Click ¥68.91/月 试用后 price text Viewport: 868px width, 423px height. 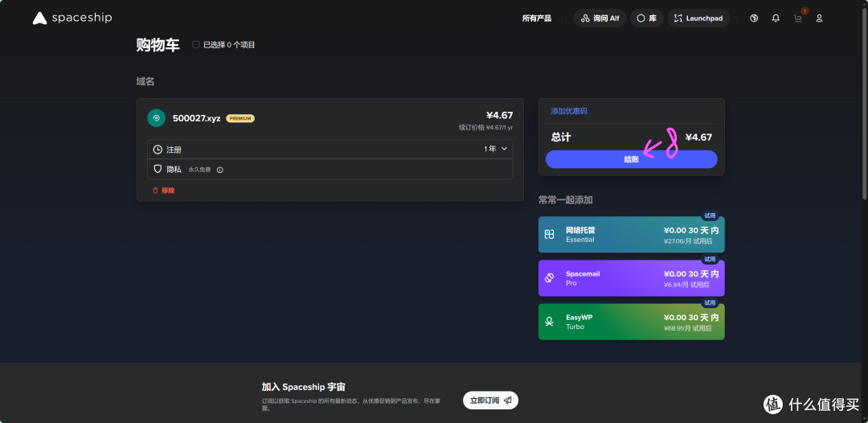687,328
